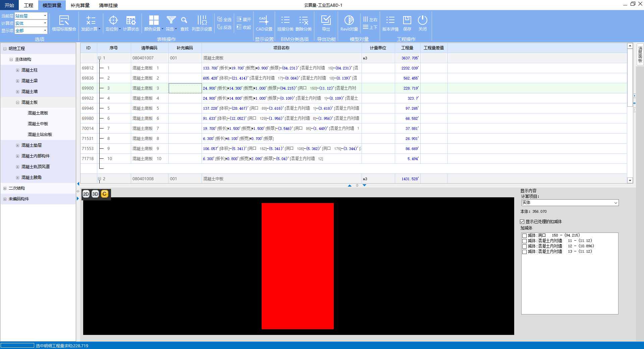This screenshot has height=349, width=644.
Task: Switch to the 补充算量 tab
Action: [x=80, y=5]
